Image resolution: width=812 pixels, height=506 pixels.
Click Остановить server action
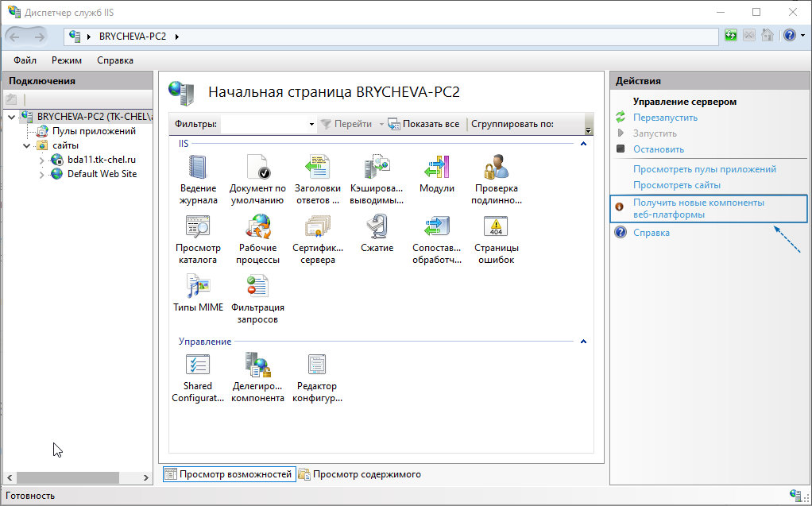pos(658,149)
